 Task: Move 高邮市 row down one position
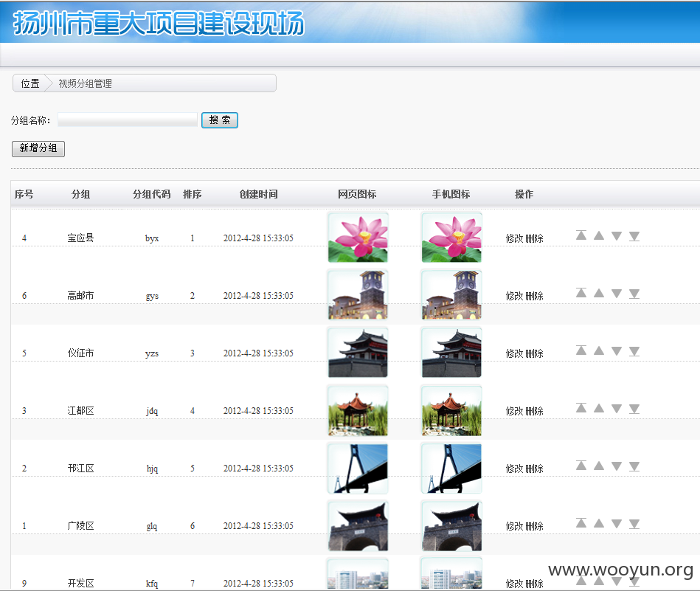tap(617, 293)
